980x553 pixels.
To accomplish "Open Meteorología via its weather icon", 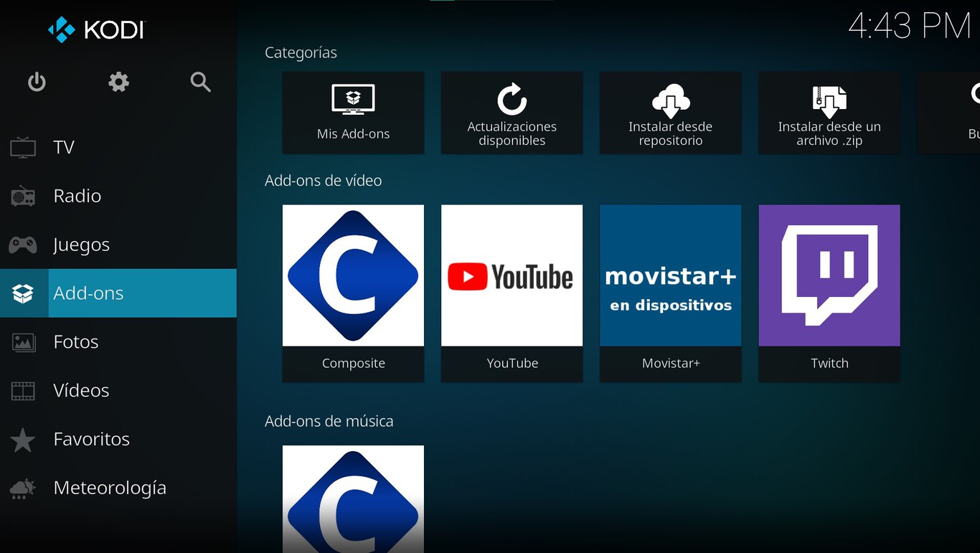I will [x=24, y=488].
